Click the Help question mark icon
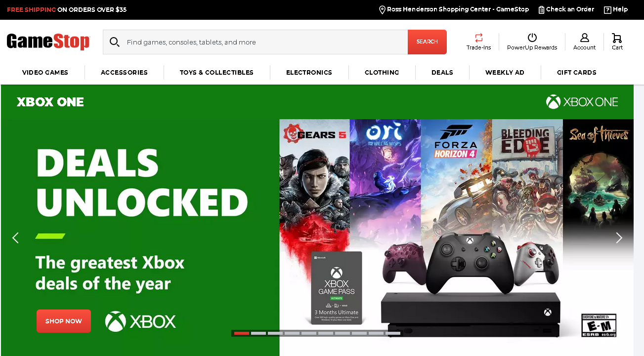Screen dimensions: 644x356 (x=607, y=10)
